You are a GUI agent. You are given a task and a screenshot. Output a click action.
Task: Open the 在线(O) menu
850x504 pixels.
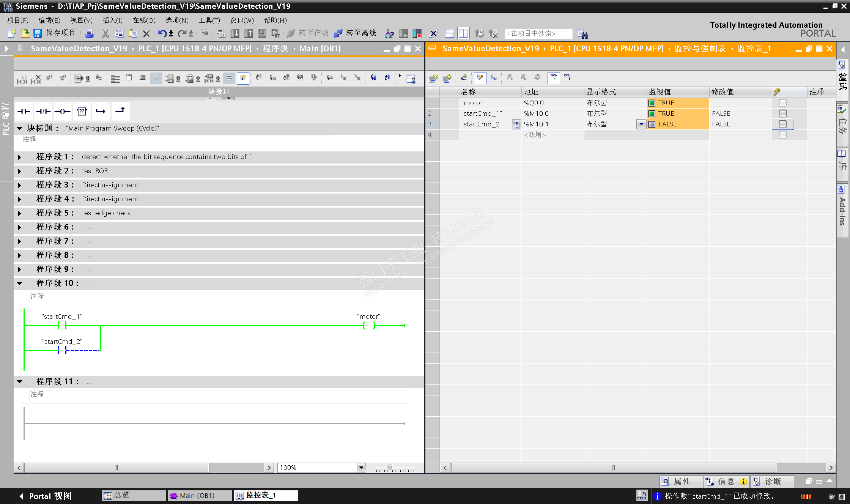[x=144, y=20]
